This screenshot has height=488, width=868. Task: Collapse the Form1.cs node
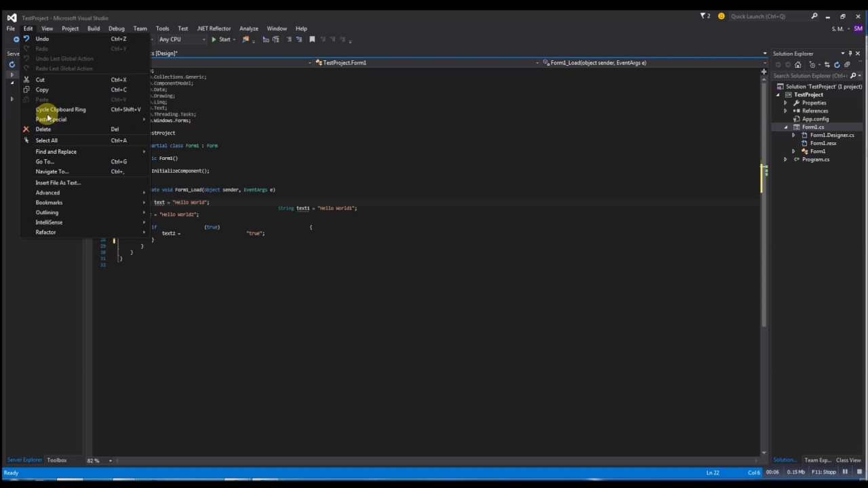786,127
